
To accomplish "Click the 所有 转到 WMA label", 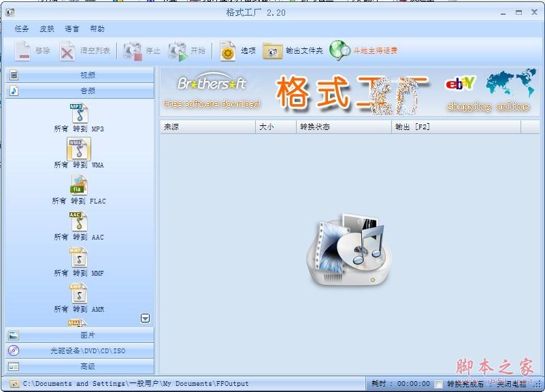I will [x=79, y=165].
